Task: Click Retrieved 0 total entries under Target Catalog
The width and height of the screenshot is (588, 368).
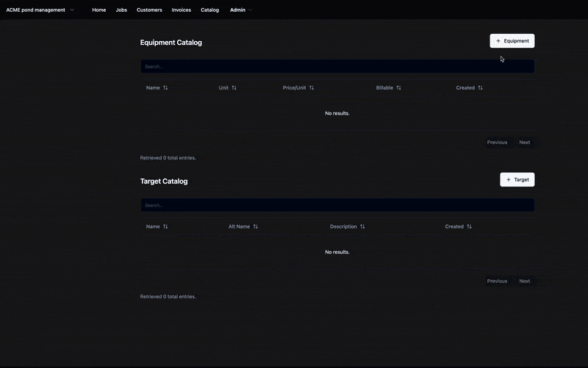Action: click(168, 297)
